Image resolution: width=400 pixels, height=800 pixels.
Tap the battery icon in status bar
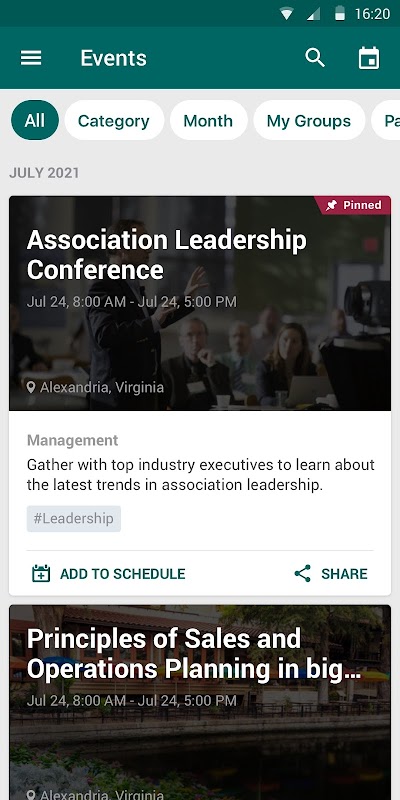point(340,13)
